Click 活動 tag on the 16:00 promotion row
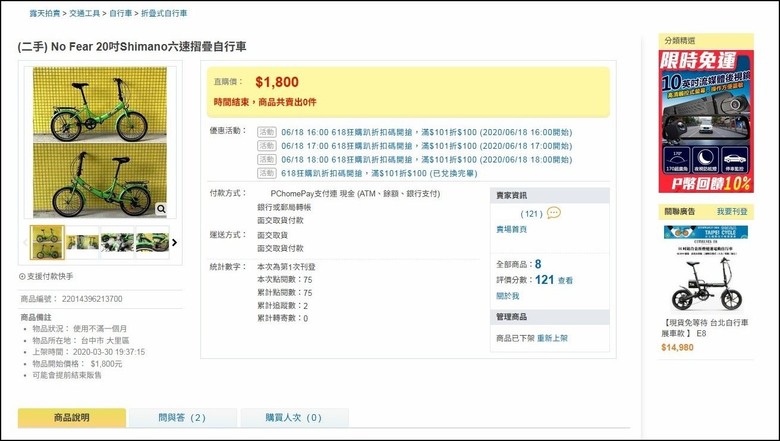780x441 pixels. tap(267, 132)
